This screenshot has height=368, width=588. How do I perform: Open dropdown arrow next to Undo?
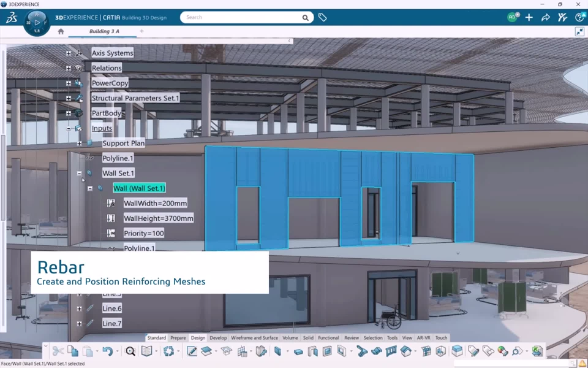(118, 351)
